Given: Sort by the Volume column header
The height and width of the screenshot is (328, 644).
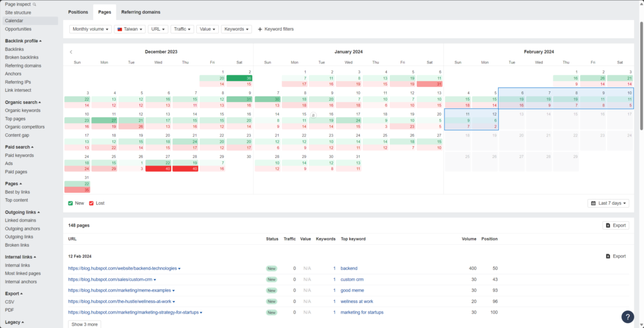Looking at the screenshot, I should (469, 239).
